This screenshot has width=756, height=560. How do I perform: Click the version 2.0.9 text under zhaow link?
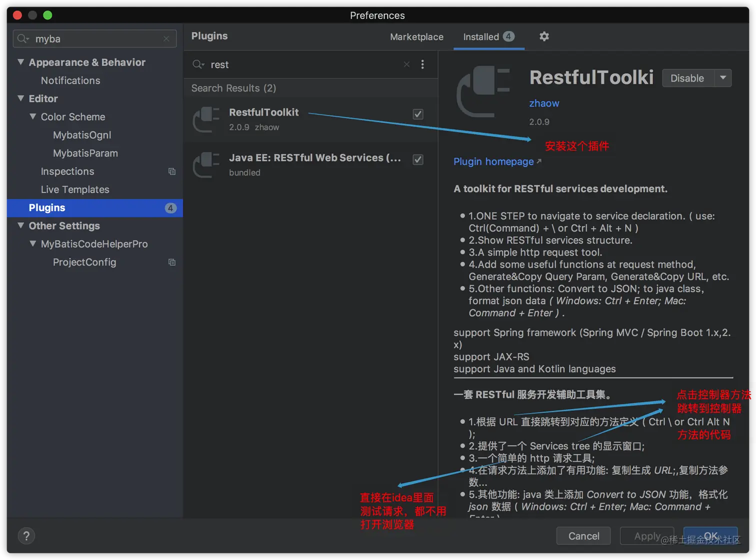[x=539, y=122]
